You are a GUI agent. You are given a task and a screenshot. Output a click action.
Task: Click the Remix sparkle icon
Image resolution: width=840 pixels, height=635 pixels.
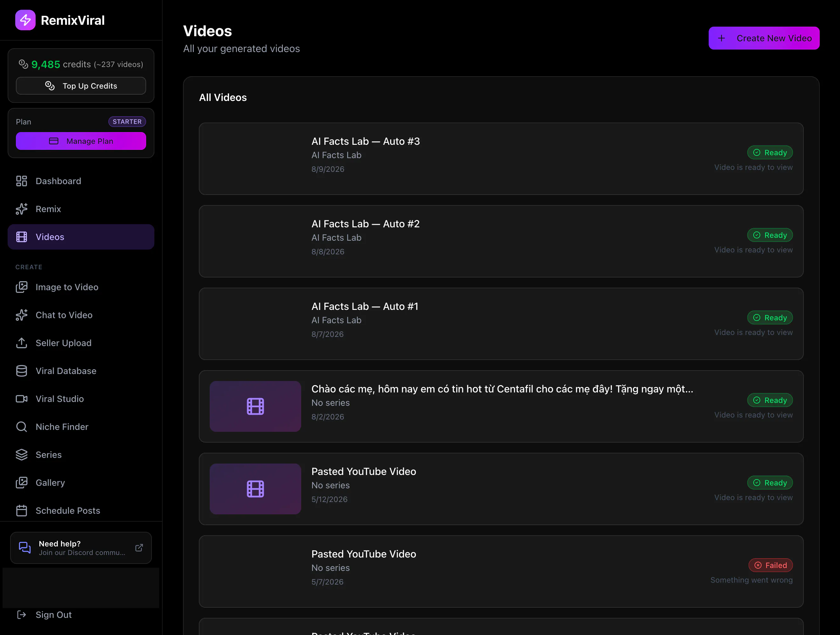pos(22,209)
